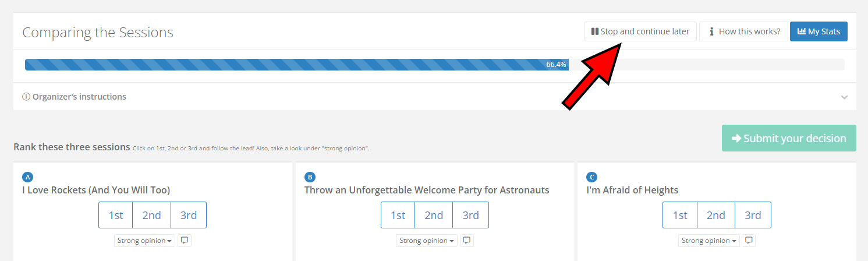Click the 66.4% progress bar
Image resolution: width=868 pixels, height=261 pixels.
click(x=296, y=65)
